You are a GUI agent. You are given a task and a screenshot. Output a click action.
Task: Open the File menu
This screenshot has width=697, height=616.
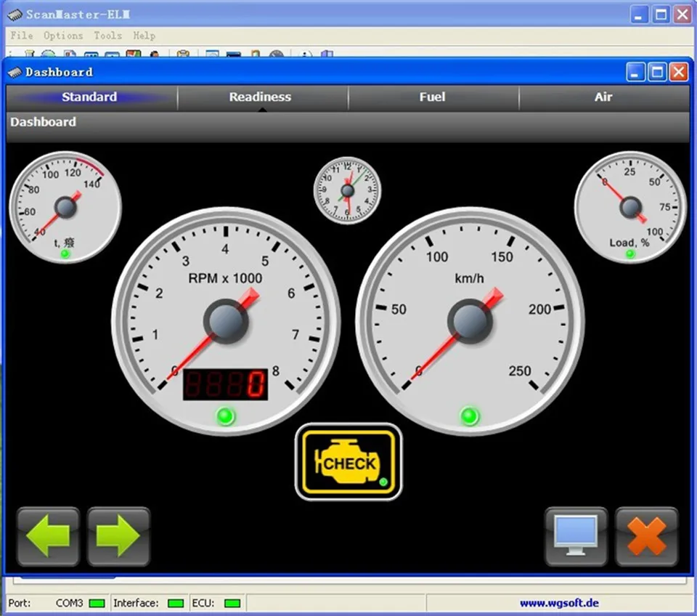click(x=22, y=35)
